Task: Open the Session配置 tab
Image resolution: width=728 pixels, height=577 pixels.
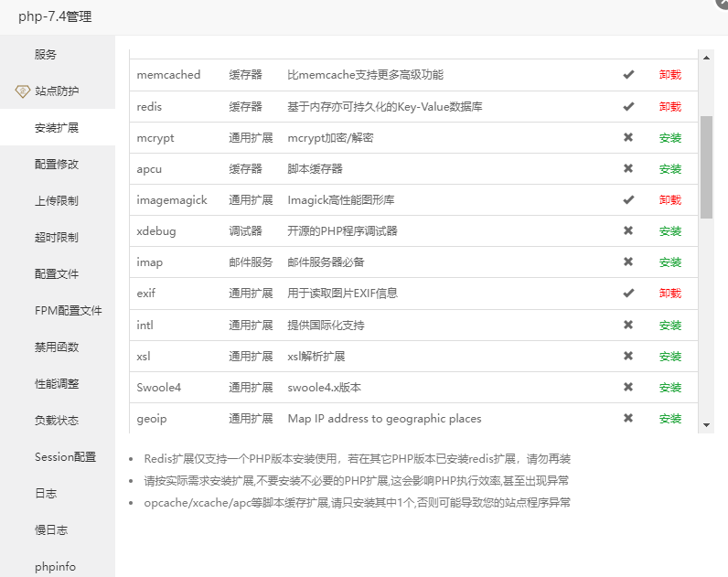Action: click(x=58, y=457)
